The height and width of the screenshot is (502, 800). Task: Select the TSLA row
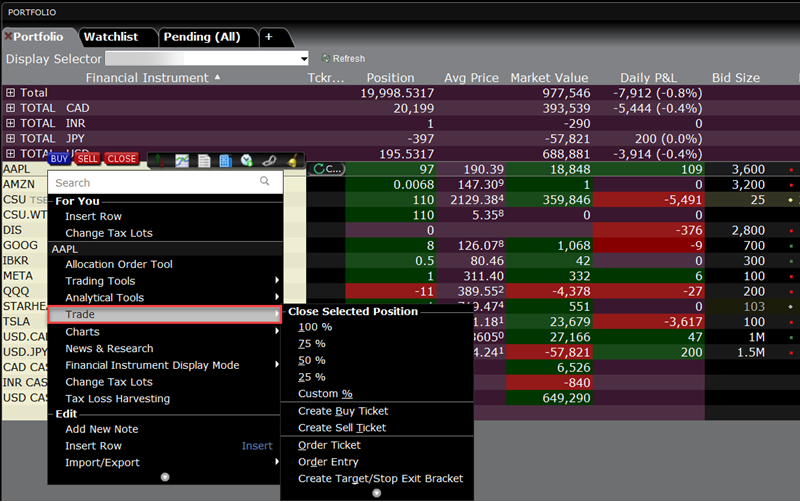coord(16,322)
